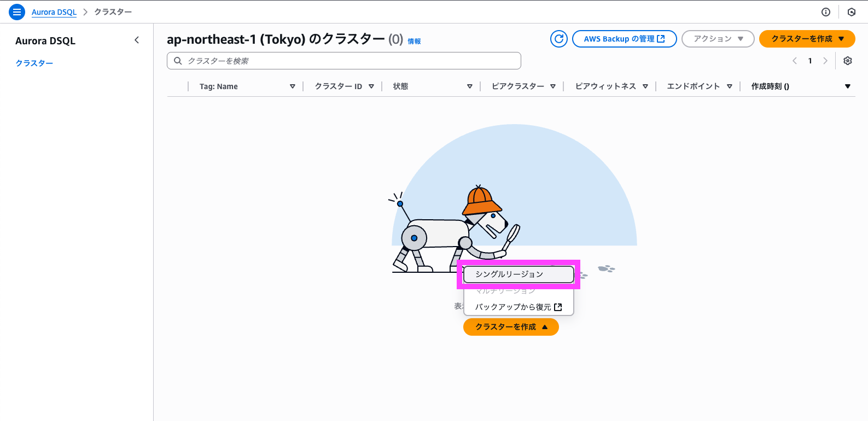The height and width of the screenshot is (421, 868).
Task: Click the Aurora DSQL sidebar heading
Action: tap(45, 41)
